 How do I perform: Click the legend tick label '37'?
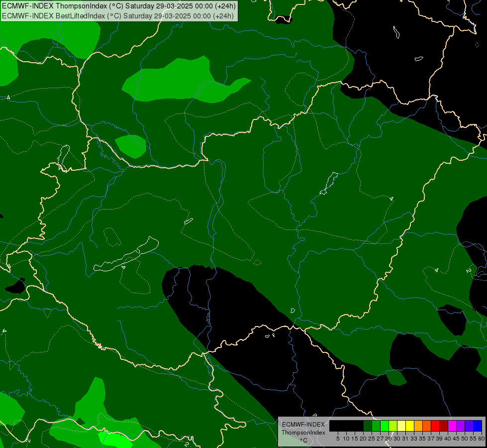pos(431,439)
